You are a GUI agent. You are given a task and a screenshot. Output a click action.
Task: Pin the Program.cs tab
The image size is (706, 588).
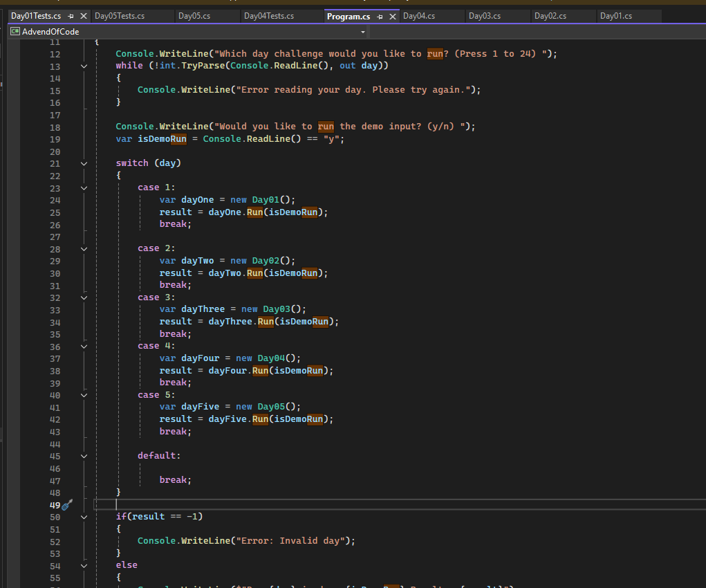(x=380, y=17)
